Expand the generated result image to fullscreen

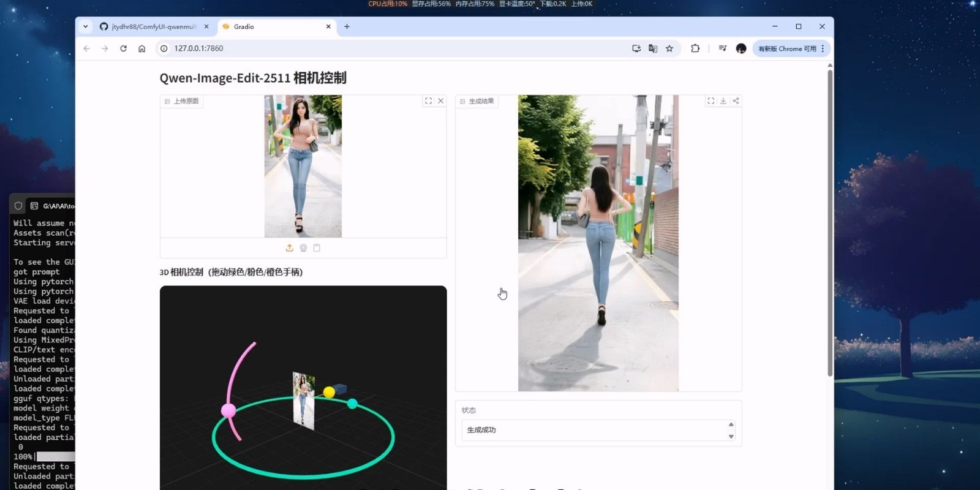[x=710, y=101]
